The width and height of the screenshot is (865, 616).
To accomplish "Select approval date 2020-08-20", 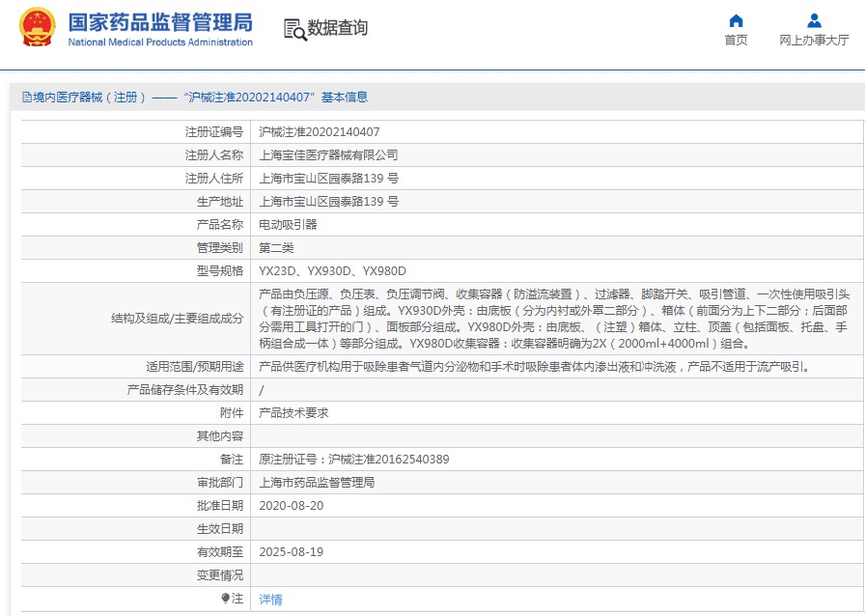I will [x=292, y=506].
